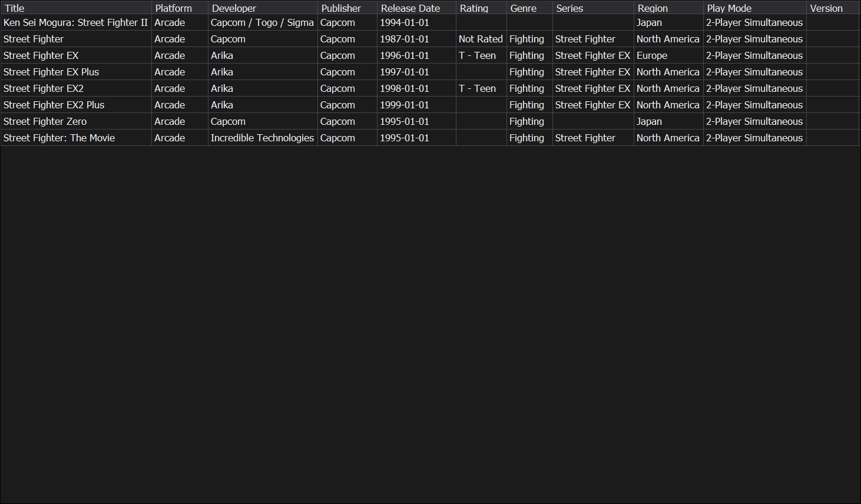Click Capcom publisher in Street Fighter EX row
Image resolution: width=861 pixels, height=504 pixels.
(347, 55)
